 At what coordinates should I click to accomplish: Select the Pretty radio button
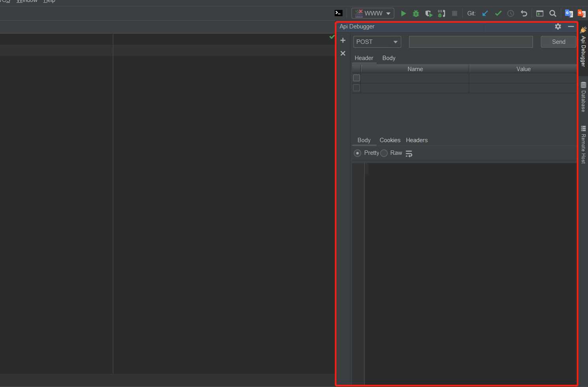358,153
